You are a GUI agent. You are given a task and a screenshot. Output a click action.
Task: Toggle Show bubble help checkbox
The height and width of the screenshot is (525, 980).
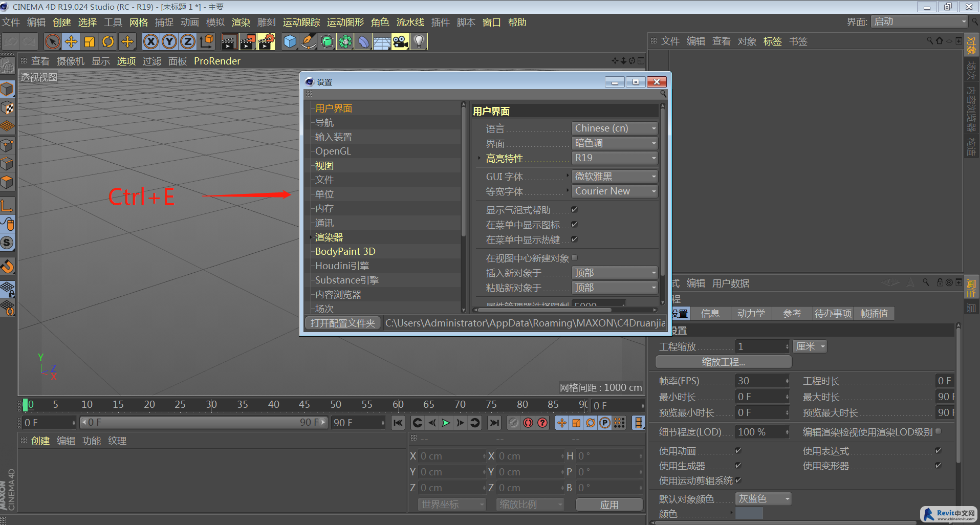pos(574,209)
